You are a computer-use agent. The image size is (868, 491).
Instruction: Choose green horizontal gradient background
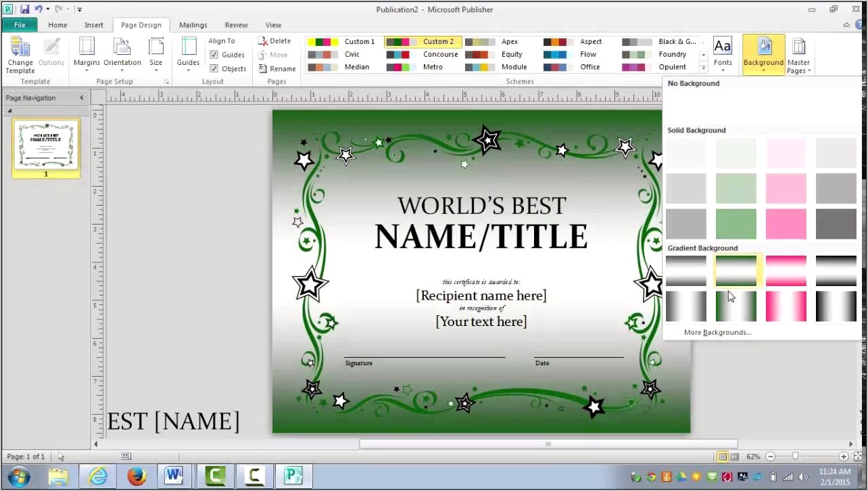pos(736,271)
